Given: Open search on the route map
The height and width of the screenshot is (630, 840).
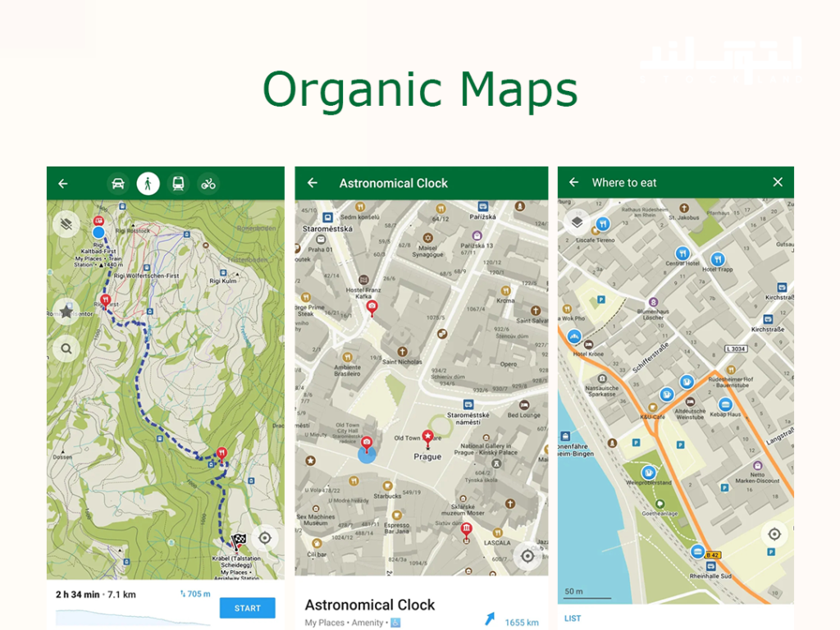Looking at the screenshot, I should pyautogui.click(x=66, y=349).
